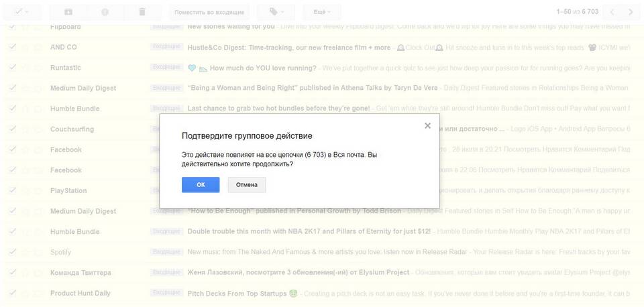Uncheck the AND CO email checkbox

(13, 47)
